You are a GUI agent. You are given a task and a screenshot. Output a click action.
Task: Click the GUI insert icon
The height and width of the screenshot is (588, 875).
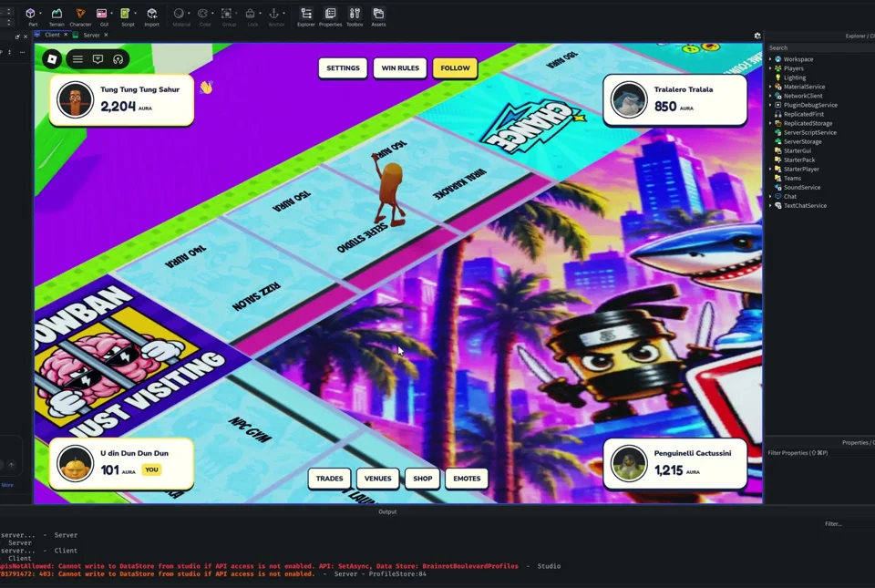click(101, 14)
